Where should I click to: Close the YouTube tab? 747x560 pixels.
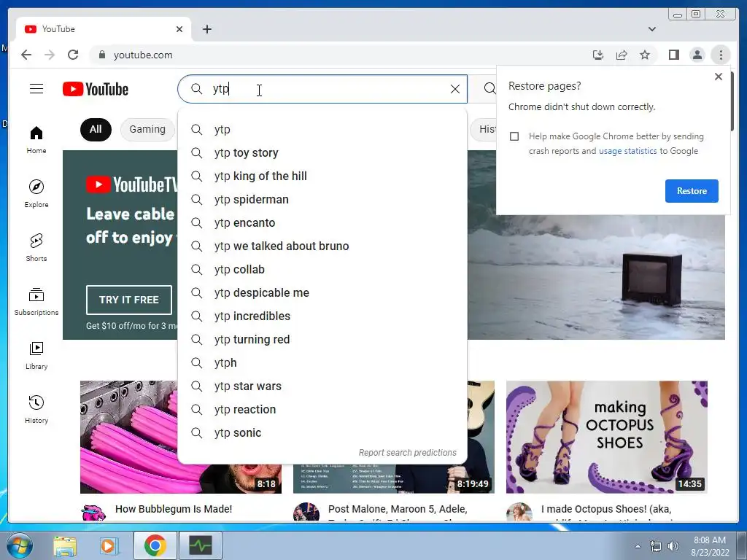tap(179, 29)
